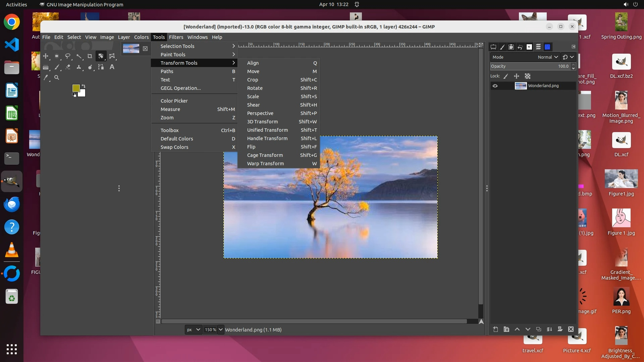The image size is (644, 362).
Task: Select the Fuzzy Select magic wand tool
Action: [x=79, y=56]
